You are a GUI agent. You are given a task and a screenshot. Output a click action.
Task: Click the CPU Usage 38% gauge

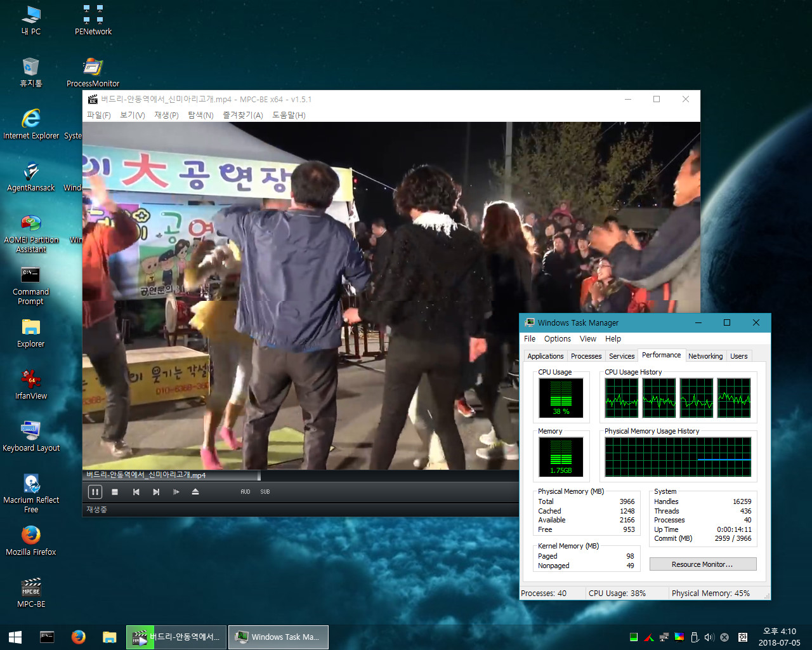click(x=561, y=397)
